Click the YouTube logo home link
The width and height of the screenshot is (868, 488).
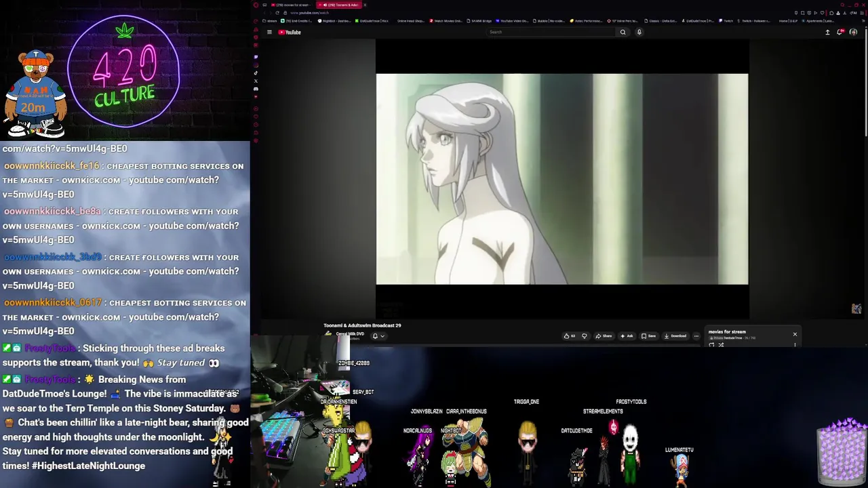[290, 32]
